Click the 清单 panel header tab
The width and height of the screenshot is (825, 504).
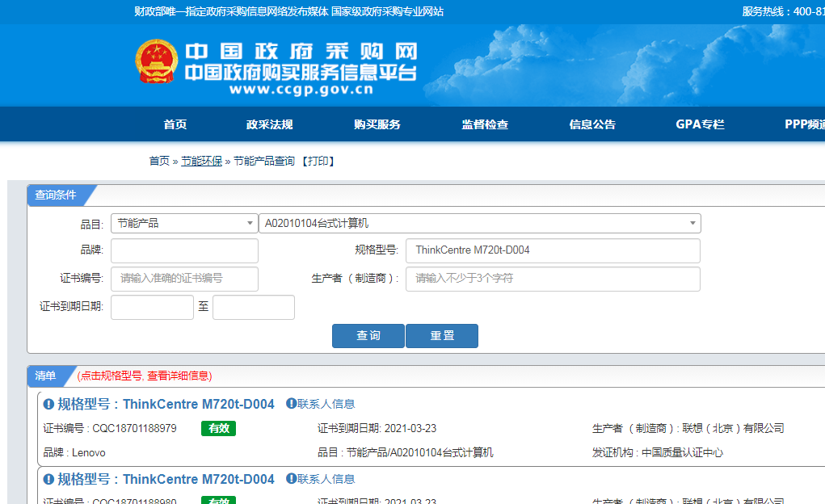coord(46,376)
